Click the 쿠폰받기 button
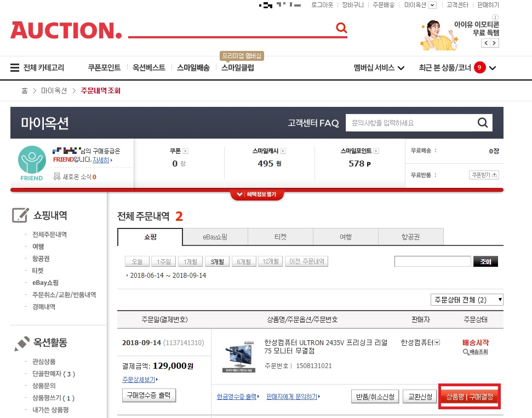 (484, 175)
